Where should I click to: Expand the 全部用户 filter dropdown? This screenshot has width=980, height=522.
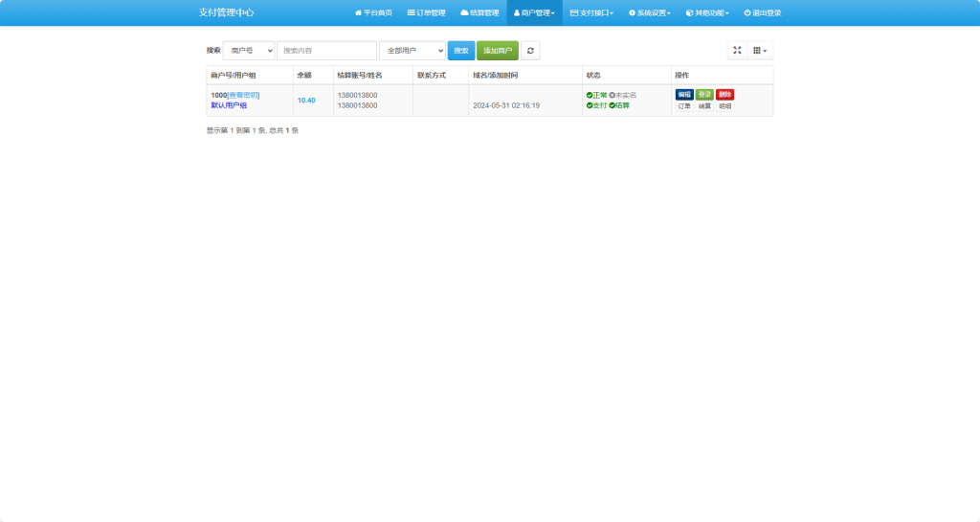[x=412, y=51]
